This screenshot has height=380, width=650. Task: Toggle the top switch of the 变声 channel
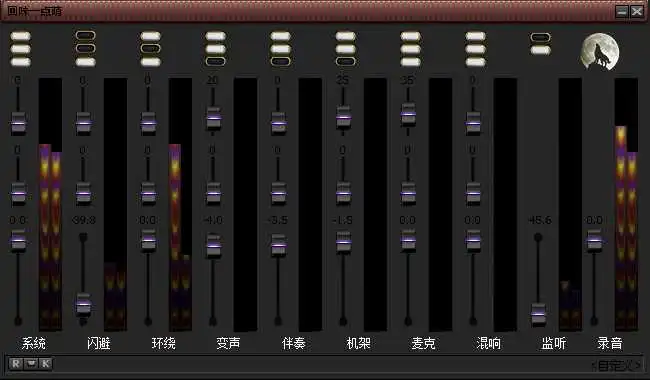pos(216,36)
